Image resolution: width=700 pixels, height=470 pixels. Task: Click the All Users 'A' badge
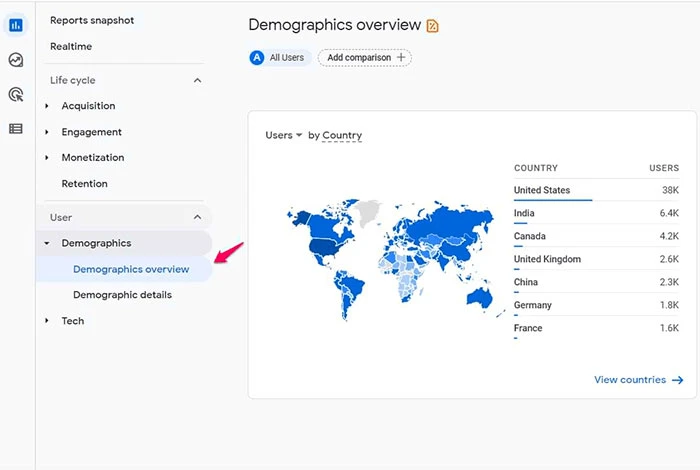tap(257, 58)
